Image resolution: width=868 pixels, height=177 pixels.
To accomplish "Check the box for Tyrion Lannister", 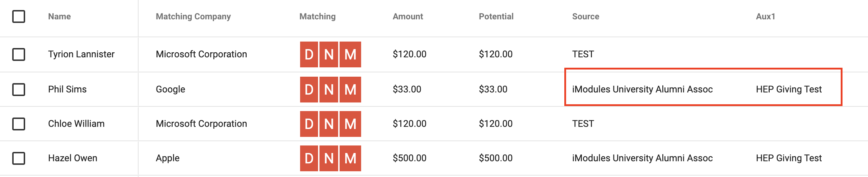I will [19, 54].
